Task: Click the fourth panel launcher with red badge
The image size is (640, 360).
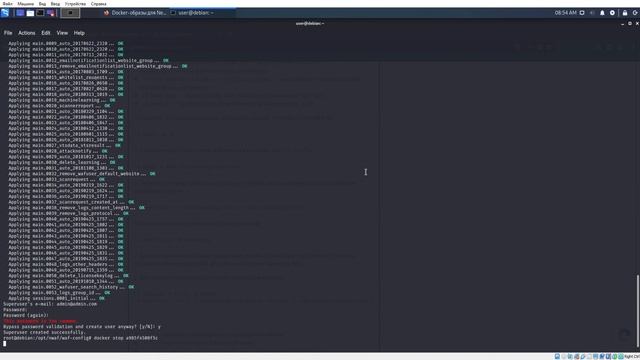Action: click(50, 13)
